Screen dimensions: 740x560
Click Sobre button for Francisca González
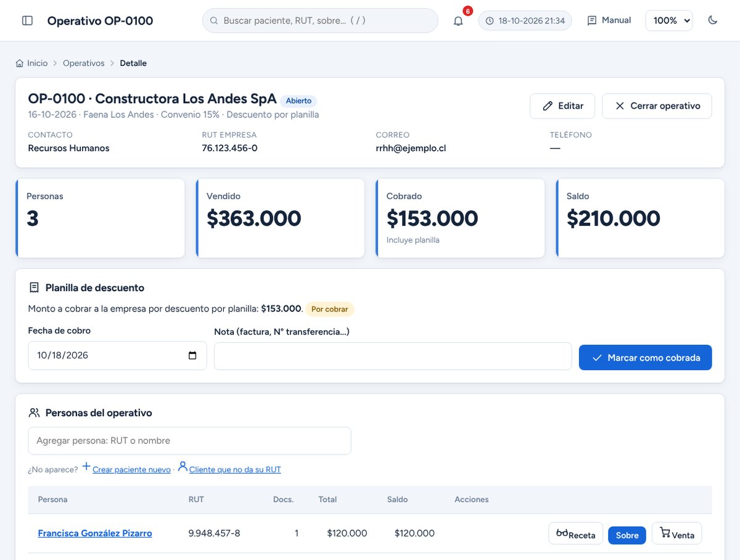627,535
